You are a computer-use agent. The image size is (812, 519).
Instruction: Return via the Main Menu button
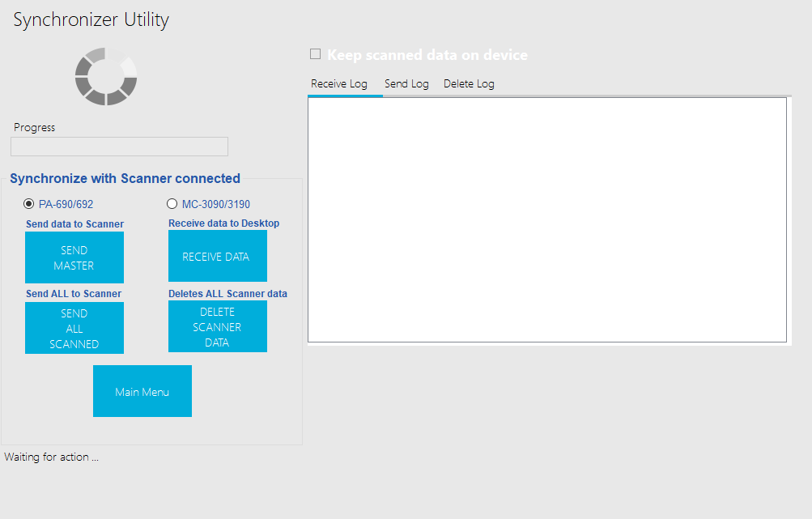[142, 391]
